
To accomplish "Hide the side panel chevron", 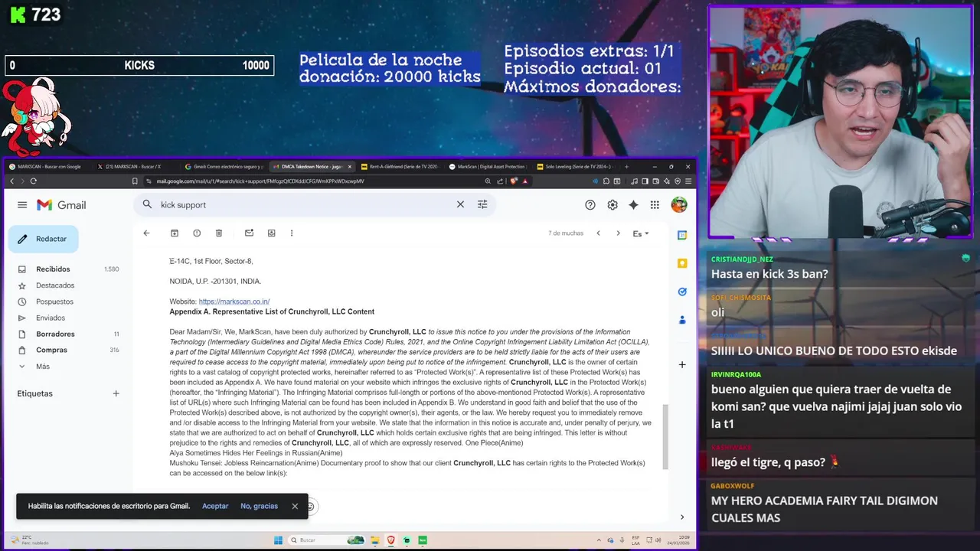I will (x=682, y=517).
